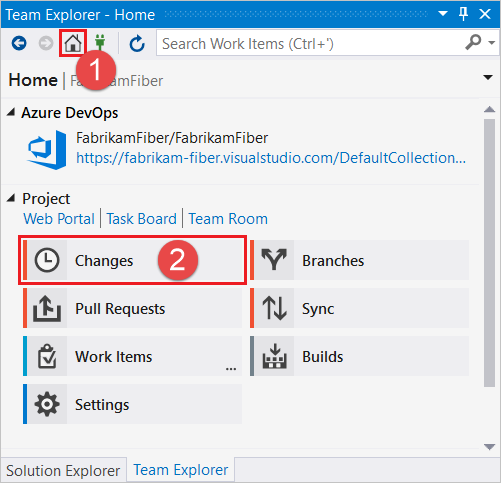Collapse the Project section
This screenshot has width=501, height=483.
(x=11, y=198)
